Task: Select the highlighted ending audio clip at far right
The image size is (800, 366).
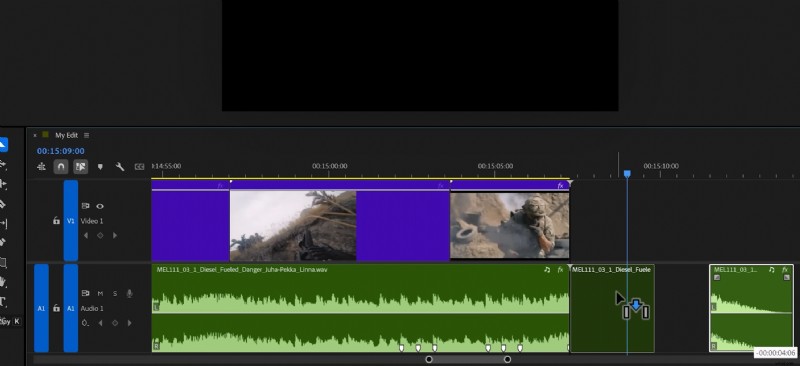Action: (751, 308)
